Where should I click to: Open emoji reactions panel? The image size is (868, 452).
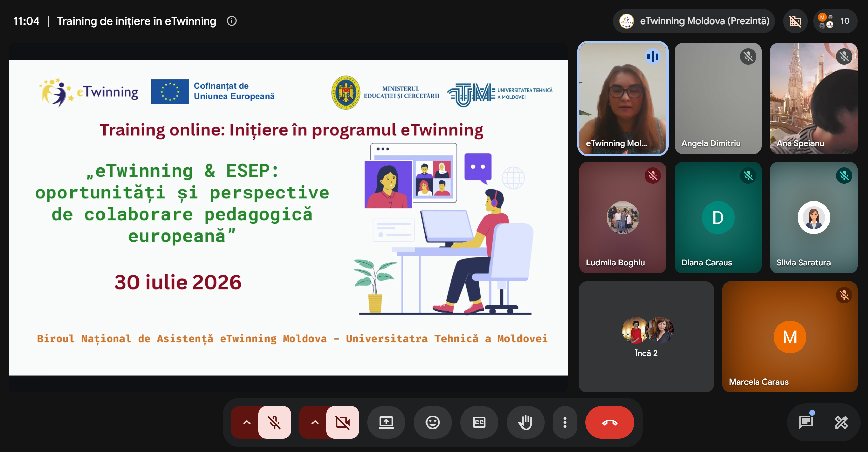click(x=433, y=422)
